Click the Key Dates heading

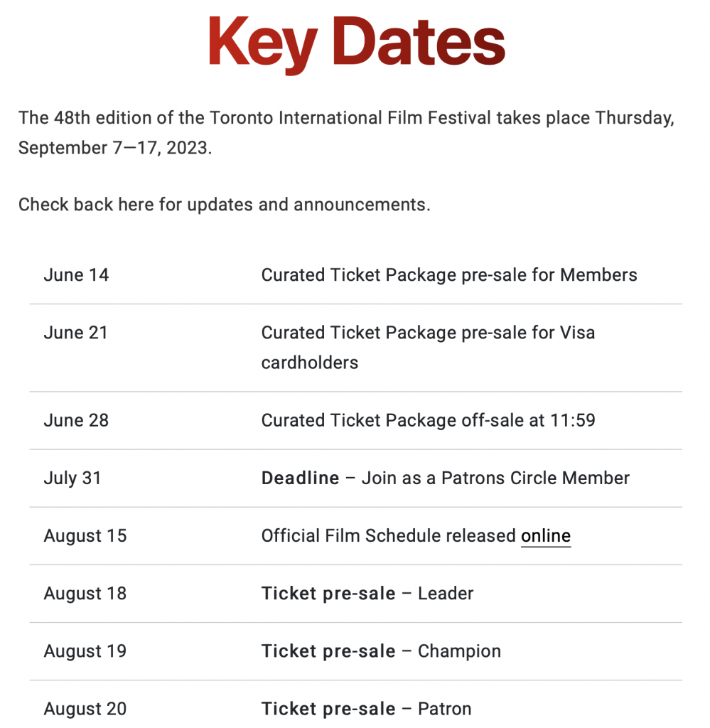[x=356, y=44]
